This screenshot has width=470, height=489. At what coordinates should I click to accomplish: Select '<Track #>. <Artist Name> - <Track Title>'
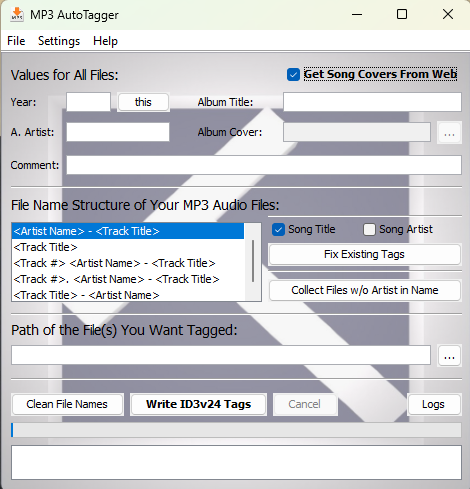coord(128,279)
